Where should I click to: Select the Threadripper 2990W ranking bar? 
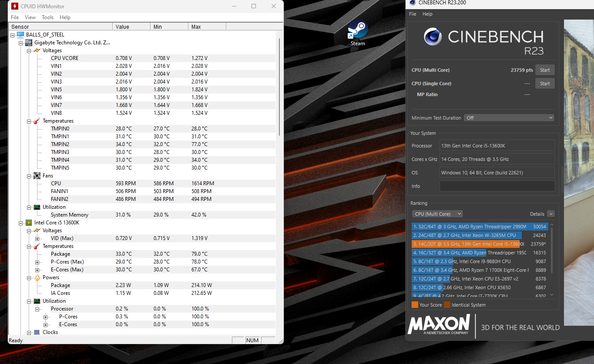480,227
